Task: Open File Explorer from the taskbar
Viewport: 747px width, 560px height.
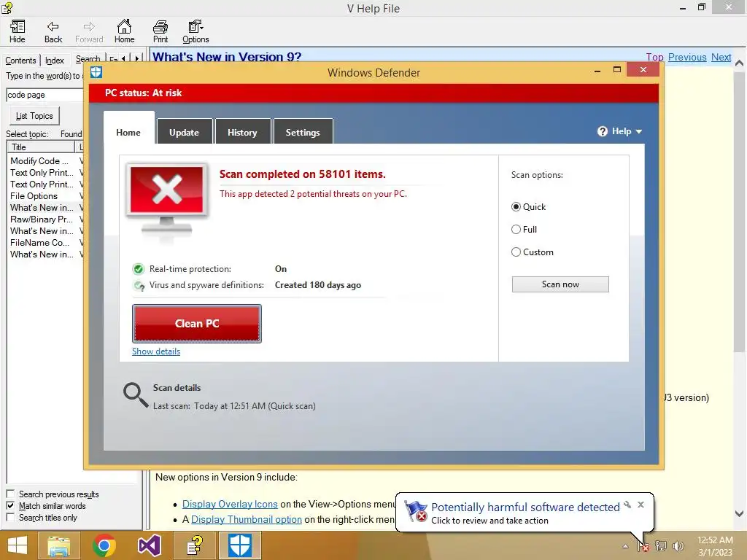Action: [x=58, y=545]
